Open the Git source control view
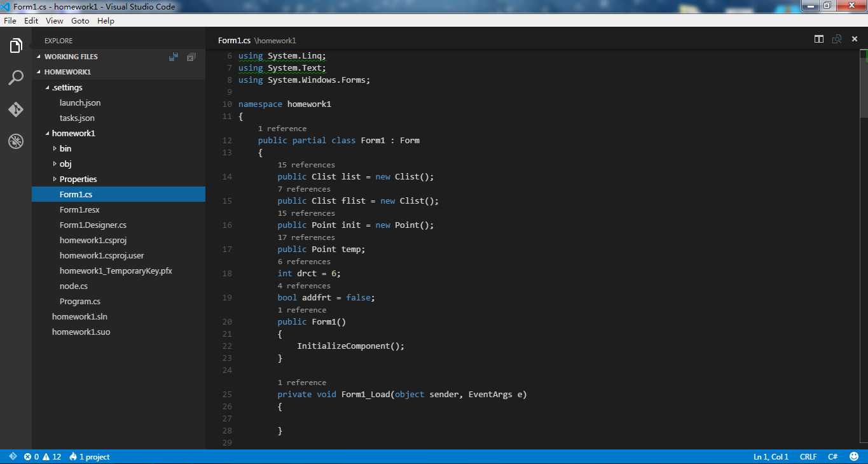 click(16, 109)
